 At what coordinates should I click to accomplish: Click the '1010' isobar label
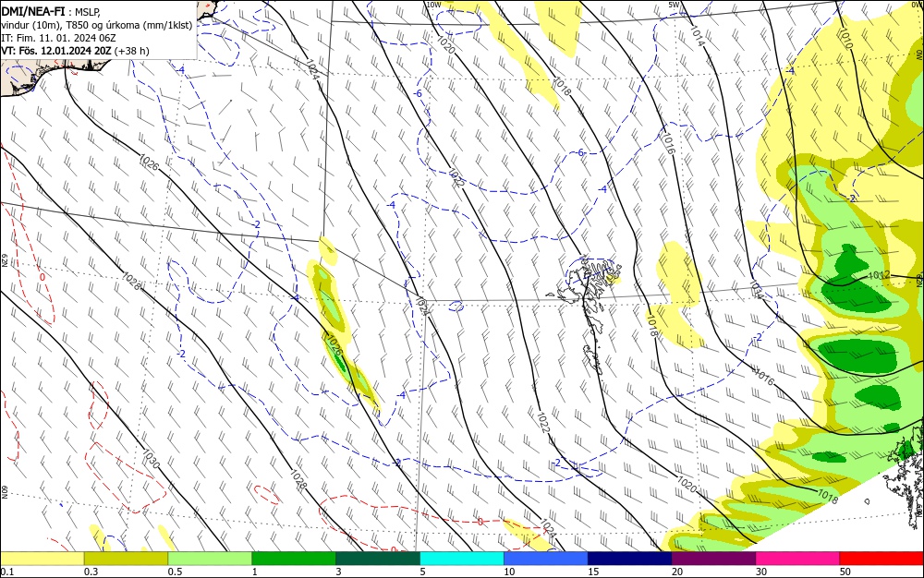(x=845, y=40)
